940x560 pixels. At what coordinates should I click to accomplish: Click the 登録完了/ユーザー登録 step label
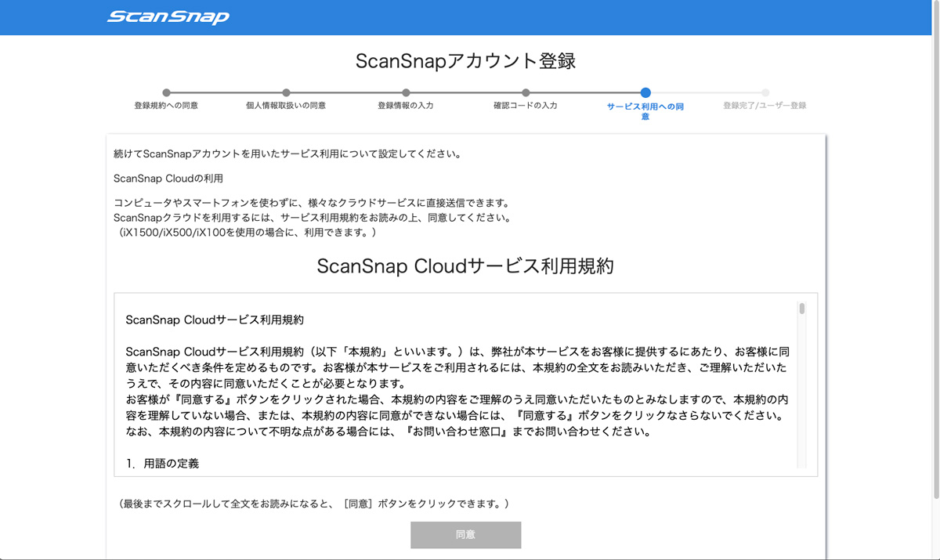(765, 106)
